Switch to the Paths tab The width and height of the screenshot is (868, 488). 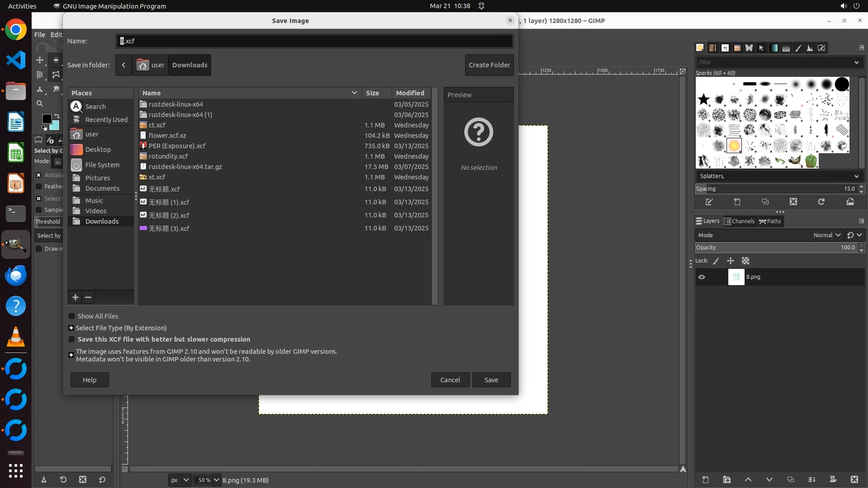tap(770, 221)
